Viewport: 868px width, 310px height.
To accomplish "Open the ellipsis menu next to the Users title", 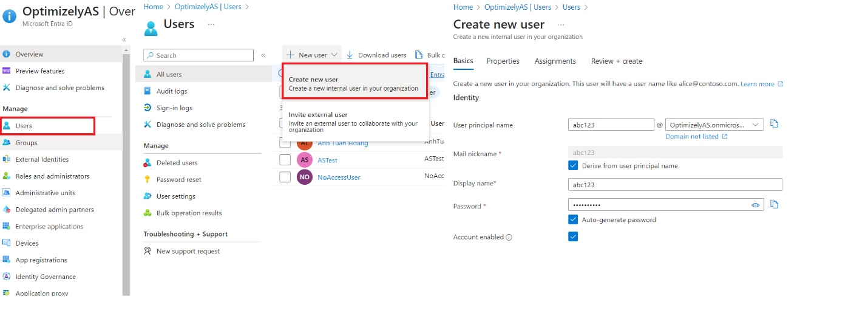I will [x=211, y=24].
